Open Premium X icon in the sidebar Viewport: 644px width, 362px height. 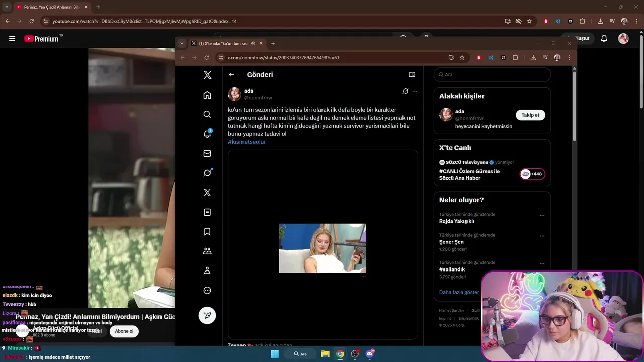[207, 193]
